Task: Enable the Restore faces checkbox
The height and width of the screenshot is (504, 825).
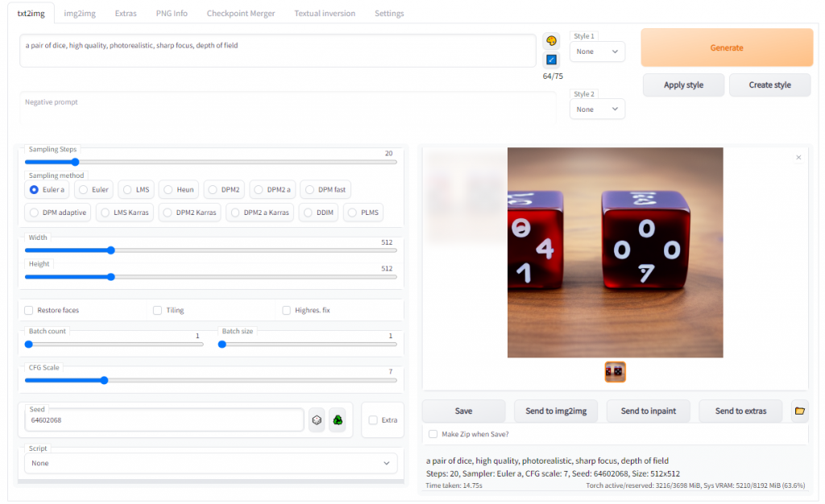Action: point(29,310)
